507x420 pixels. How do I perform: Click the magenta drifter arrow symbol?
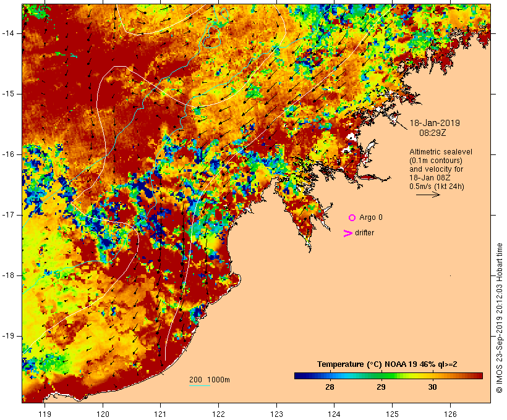348,233
